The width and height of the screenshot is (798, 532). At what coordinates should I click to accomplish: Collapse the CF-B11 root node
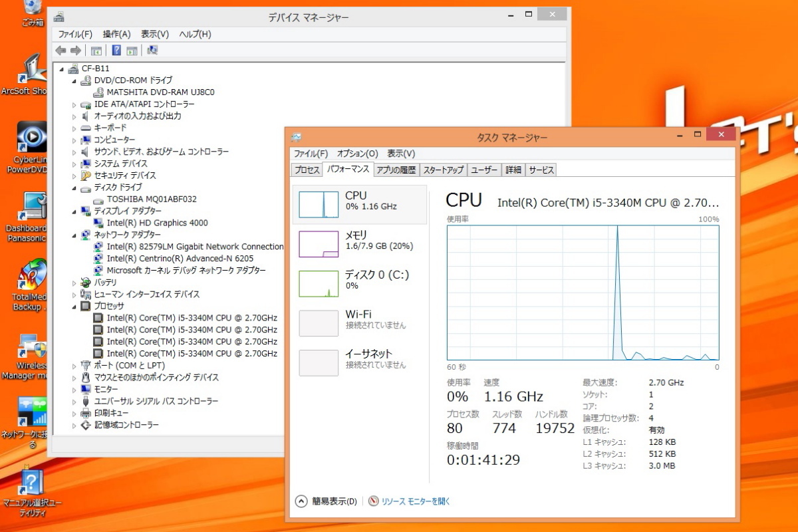(x=62, y=68)
